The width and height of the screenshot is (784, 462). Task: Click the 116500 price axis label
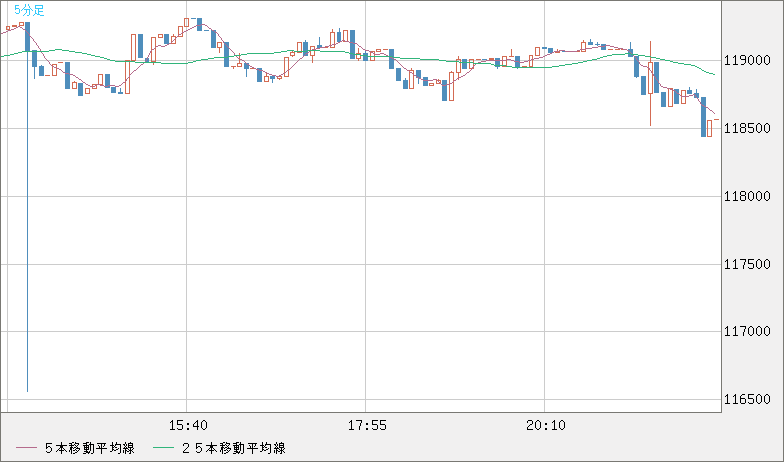click(747, 399)
